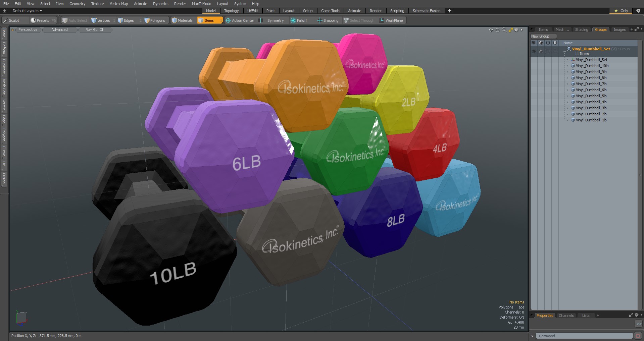Select Vinyl_Dumbbell_3lb in the list
Screen dimensions: 644x341
(x=591, y=108)
